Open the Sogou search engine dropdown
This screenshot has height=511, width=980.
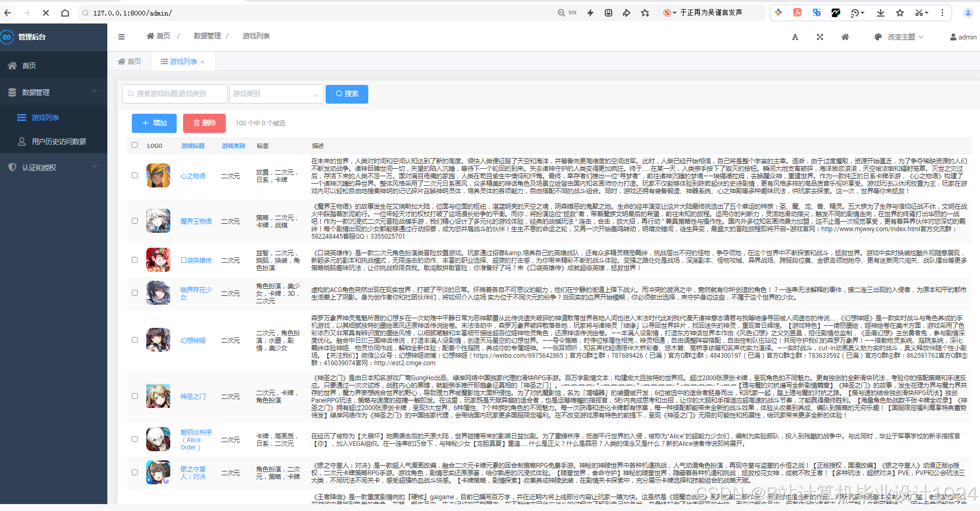670,13
